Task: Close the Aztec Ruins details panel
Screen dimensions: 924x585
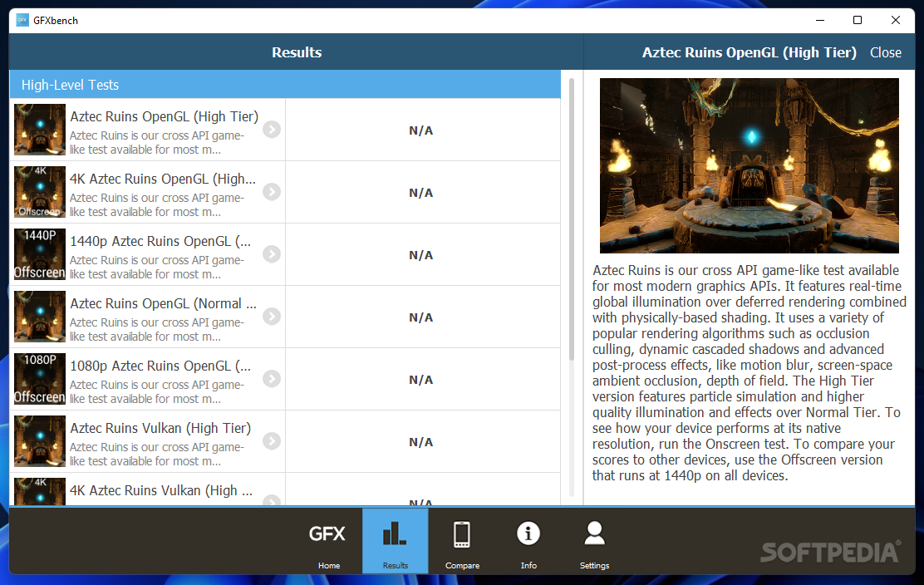Action: [885, 52]
